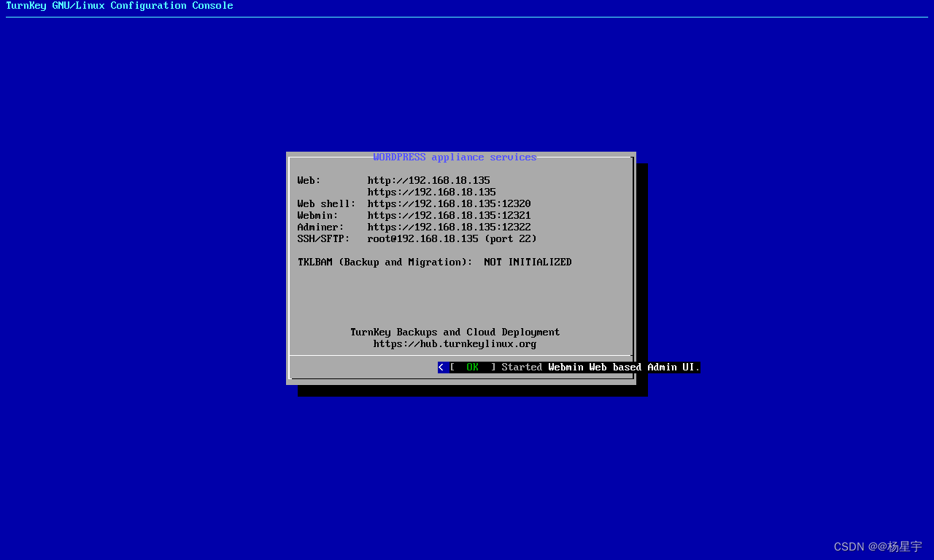Click the https://hub.turnkeylinux.org link text

tap(455, 343)
